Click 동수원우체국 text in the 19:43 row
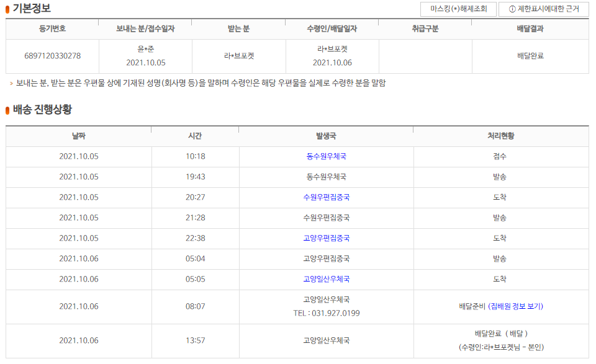 coord(326,177)
